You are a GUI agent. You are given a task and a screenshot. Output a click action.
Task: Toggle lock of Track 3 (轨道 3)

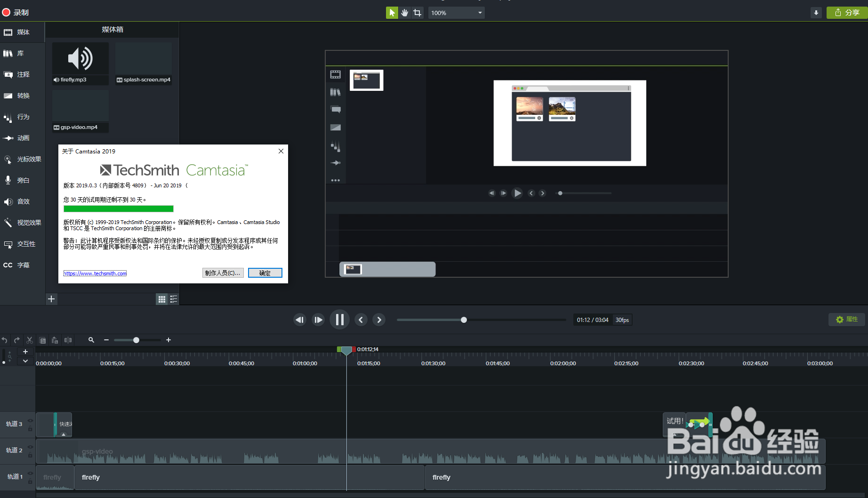30,429
